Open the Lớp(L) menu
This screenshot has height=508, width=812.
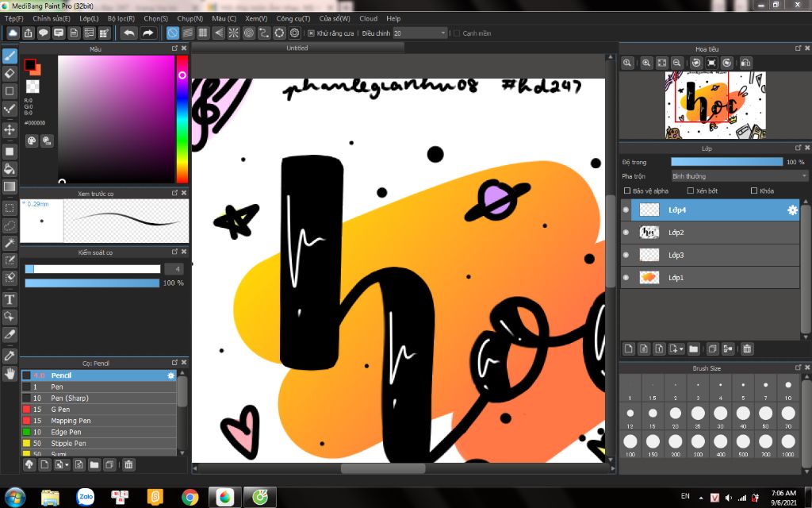click(89, 18)
